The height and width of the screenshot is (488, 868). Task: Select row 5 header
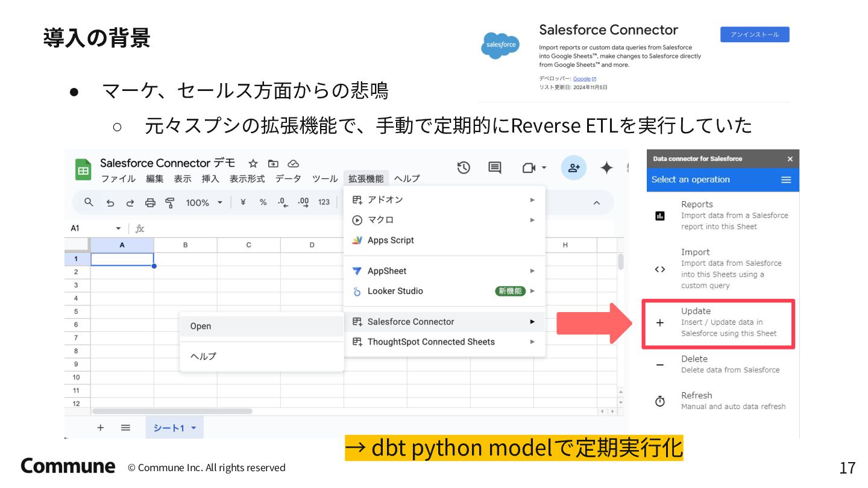[x=77, y=311]
